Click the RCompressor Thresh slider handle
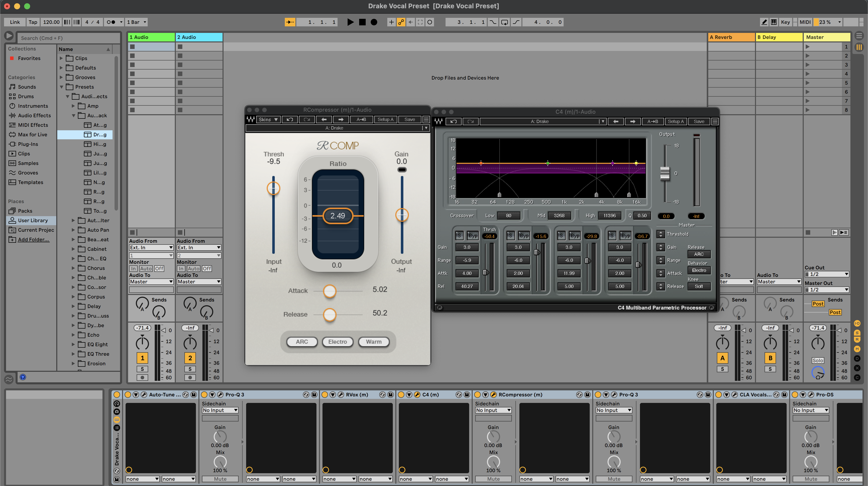 coord(273,188)
